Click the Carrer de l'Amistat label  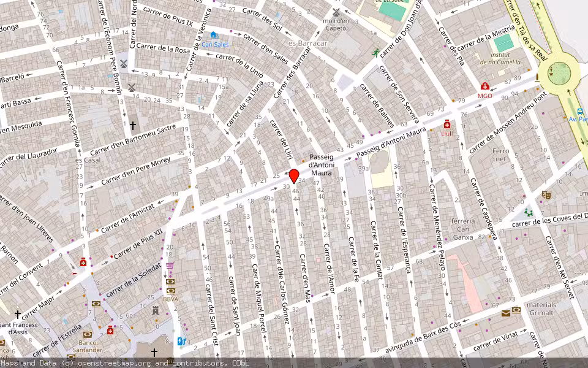pyautogui.click(x=127, y=218)
